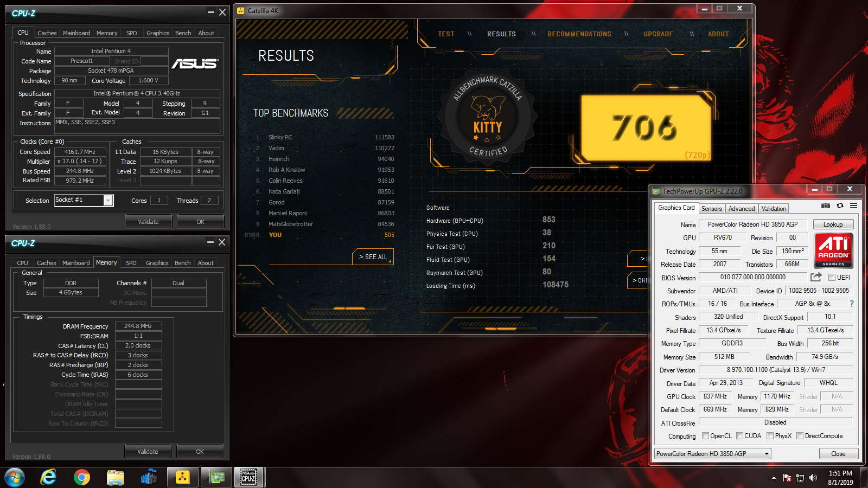
Task: Go to TEST in Catzilla navigation
Action: (446, 34)
